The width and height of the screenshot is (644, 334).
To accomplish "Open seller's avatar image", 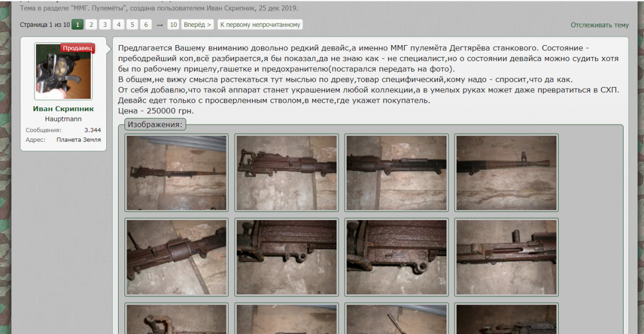I will (63, 71).
